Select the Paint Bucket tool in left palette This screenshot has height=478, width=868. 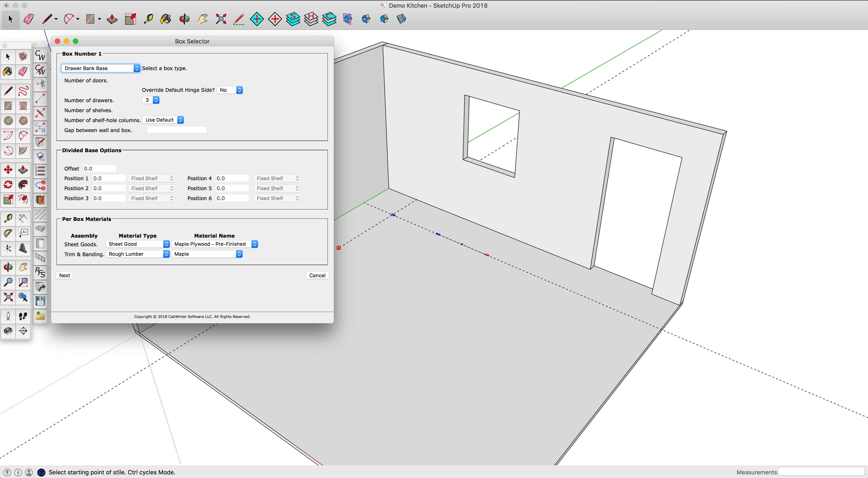point(8,71)
